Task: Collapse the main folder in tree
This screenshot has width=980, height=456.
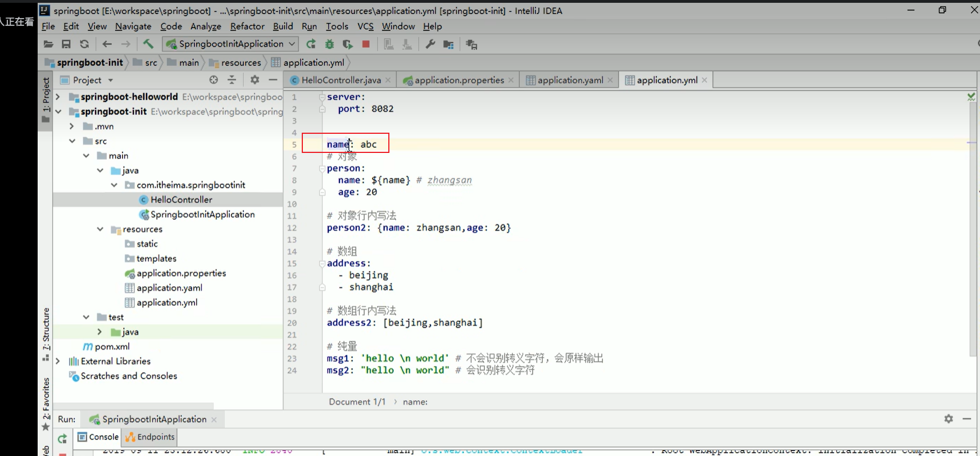Action: (x=86, y=155)
